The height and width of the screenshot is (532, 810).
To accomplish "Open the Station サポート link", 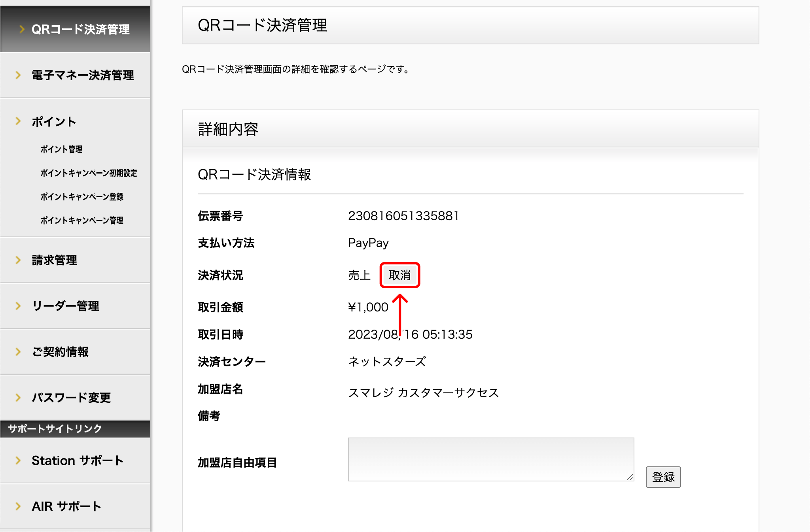I will pyautogui.click(x=75, y=460).
